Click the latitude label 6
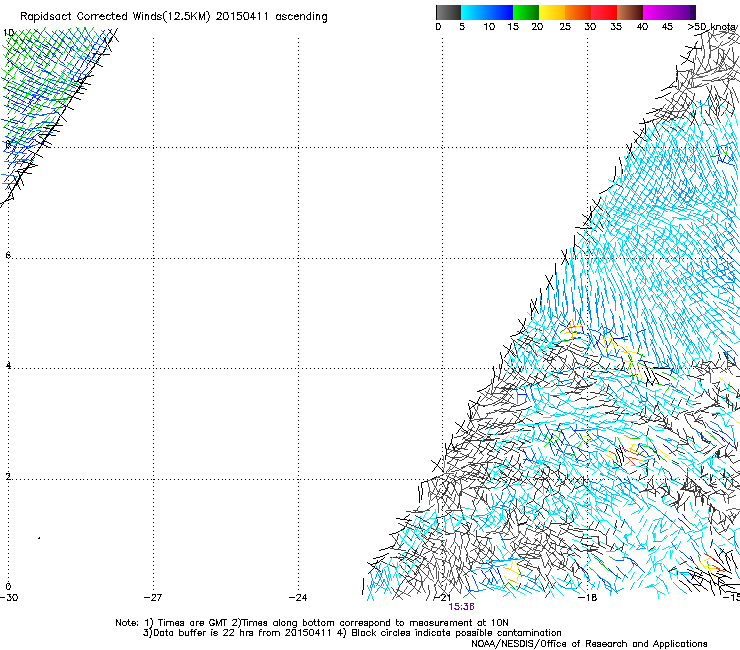The height and width of the screenshot is (650, 740). click(x=8, y=255)
